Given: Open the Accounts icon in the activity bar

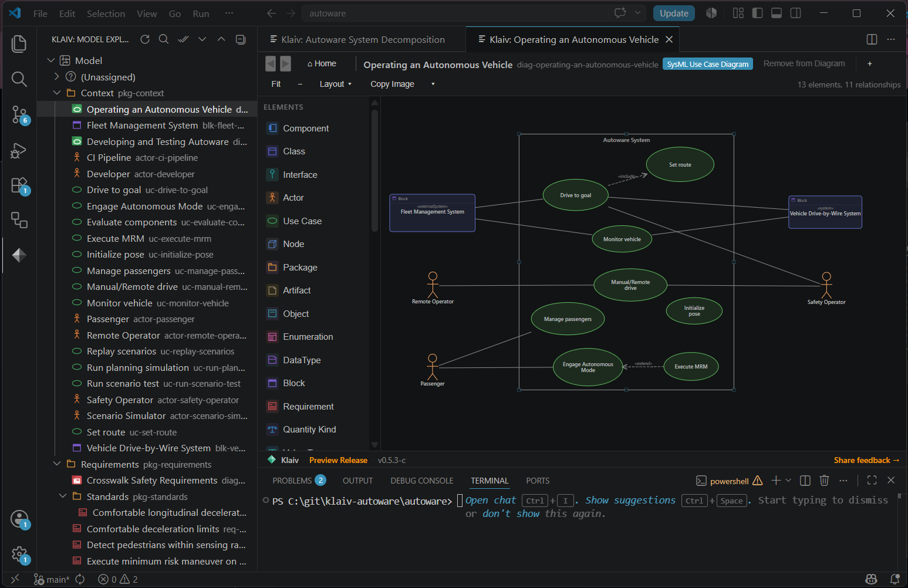Looking at the screenshot, I should click(19, 519).
